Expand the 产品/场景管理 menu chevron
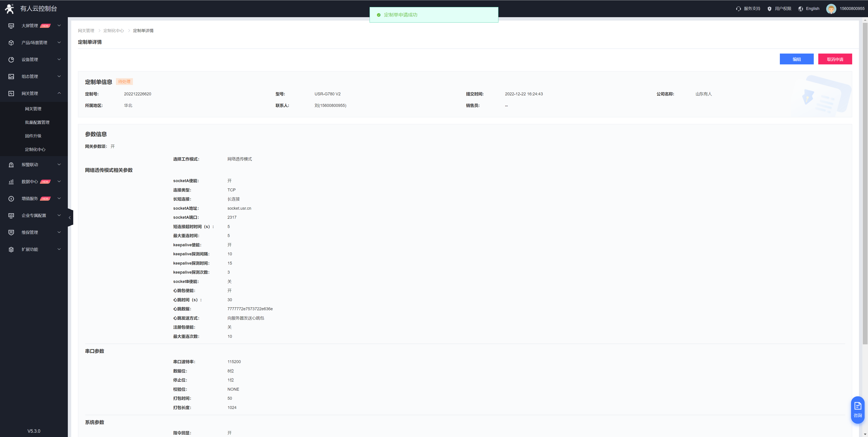 pos(59,42)
